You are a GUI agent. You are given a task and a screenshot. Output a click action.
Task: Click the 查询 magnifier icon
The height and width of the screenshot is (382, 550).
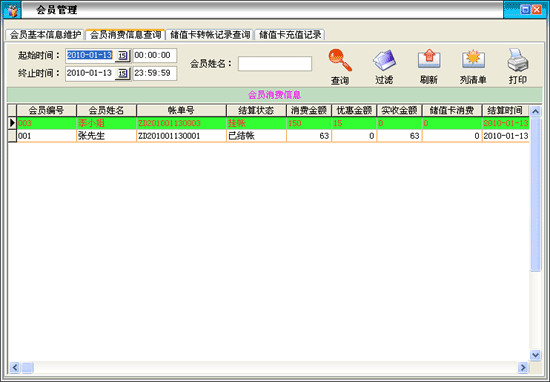click(x=340, y=60)
